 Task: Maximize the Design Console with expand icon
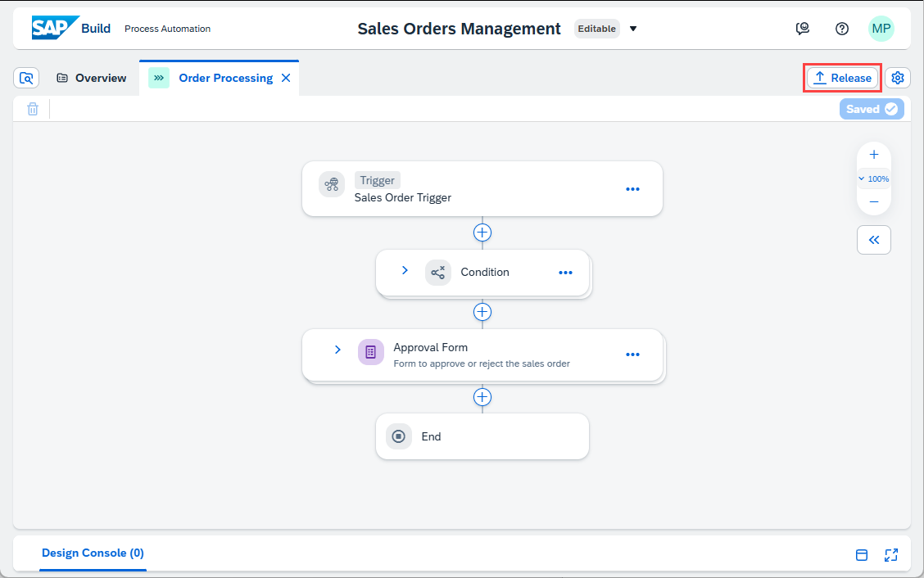pyautogui.click(x=891, y=554)
